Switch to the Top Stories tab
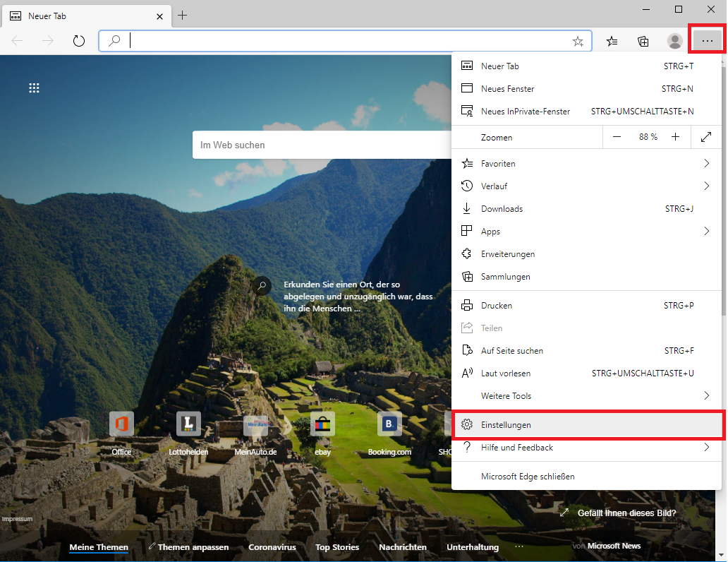728x562 pixels. [337, 547]
